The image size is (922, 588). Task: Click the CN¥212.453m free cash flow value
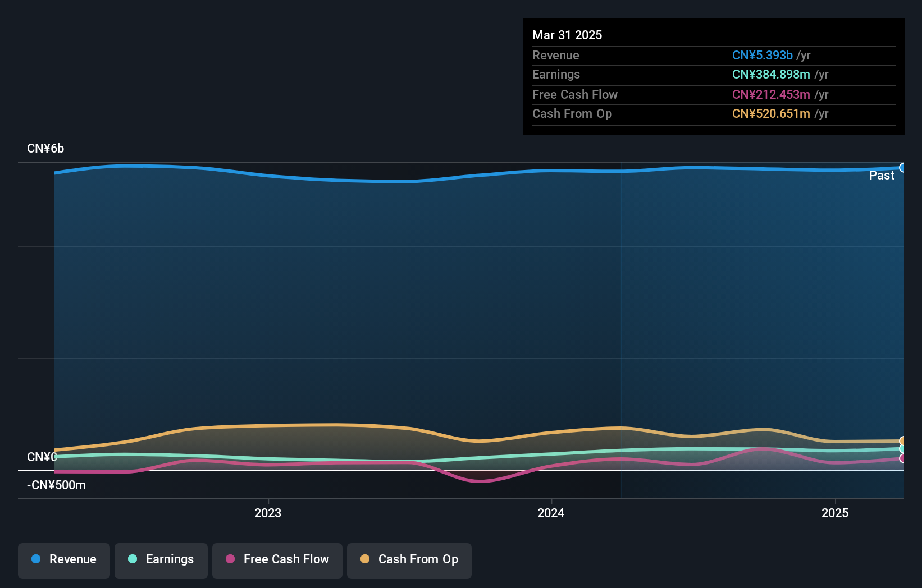[x=771, y=94]
